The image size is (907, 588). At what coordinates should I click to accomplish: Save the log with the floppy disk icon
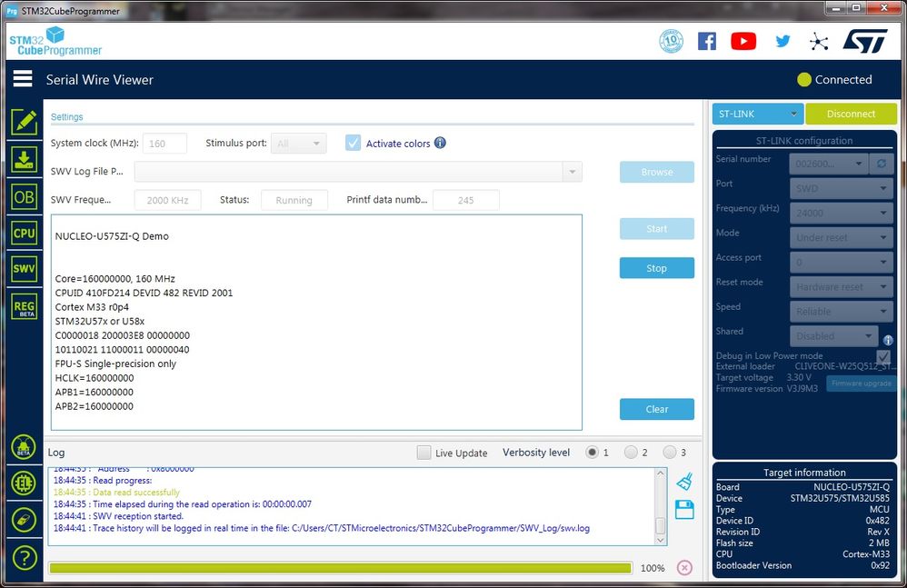tap(684, 509)
